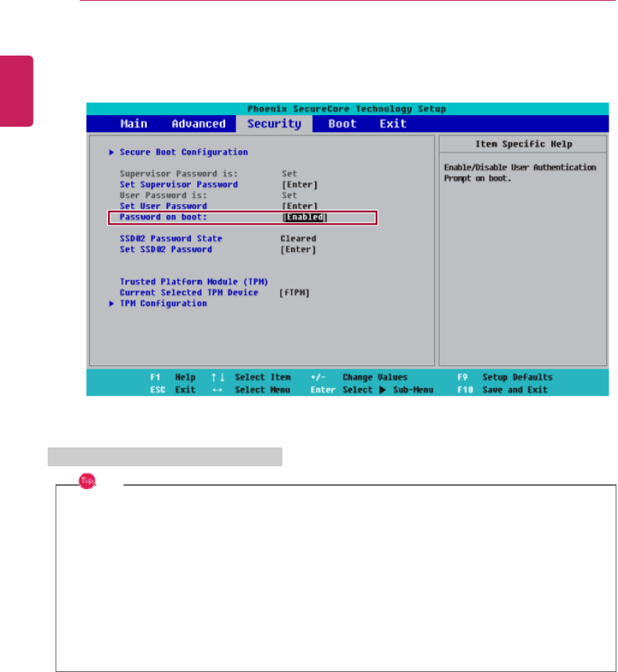This screenshot has width=618, height=672.
Task: Open Current Selected TPM Device [fTPM] value
Action: point(294,293)
